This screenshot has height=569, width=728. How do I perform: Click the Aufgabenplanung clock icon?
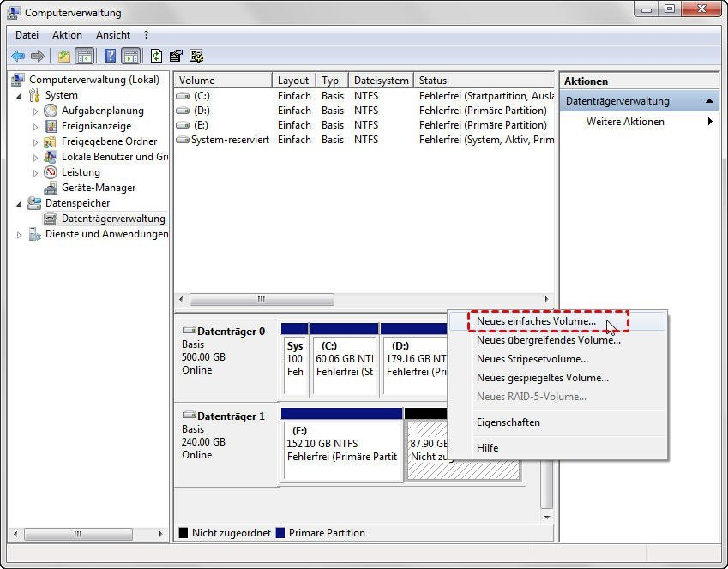(x=51, y=111)
